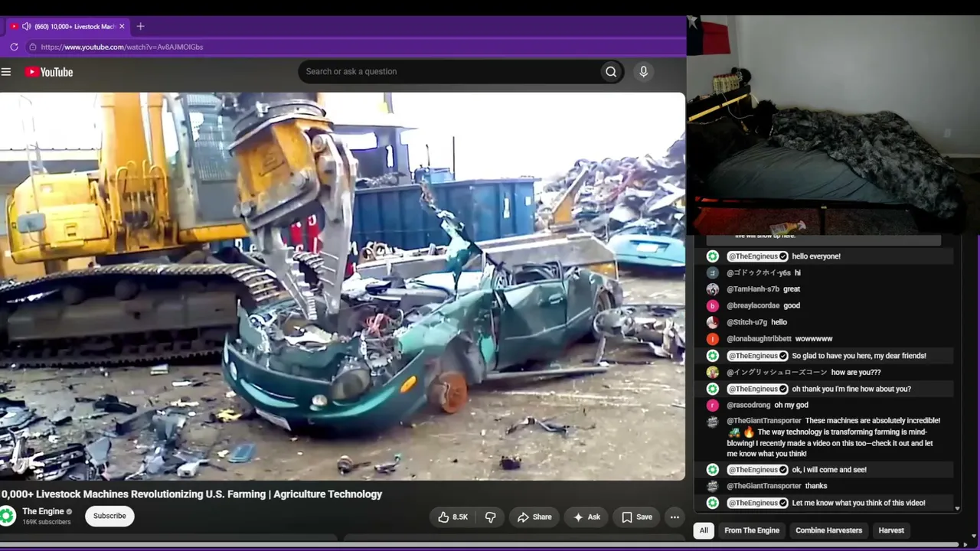This screenshot has width=980, height=551.
Task: Click @TheEngineus 'oh thank you' message avatar
Action: pyautogui.click(x=713, y=389)
